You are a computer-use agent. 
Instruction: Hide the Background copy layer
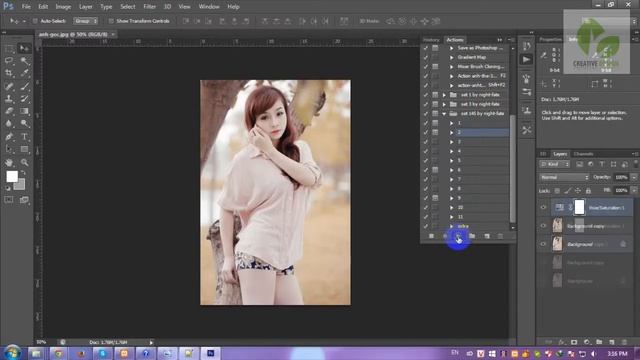543,226
